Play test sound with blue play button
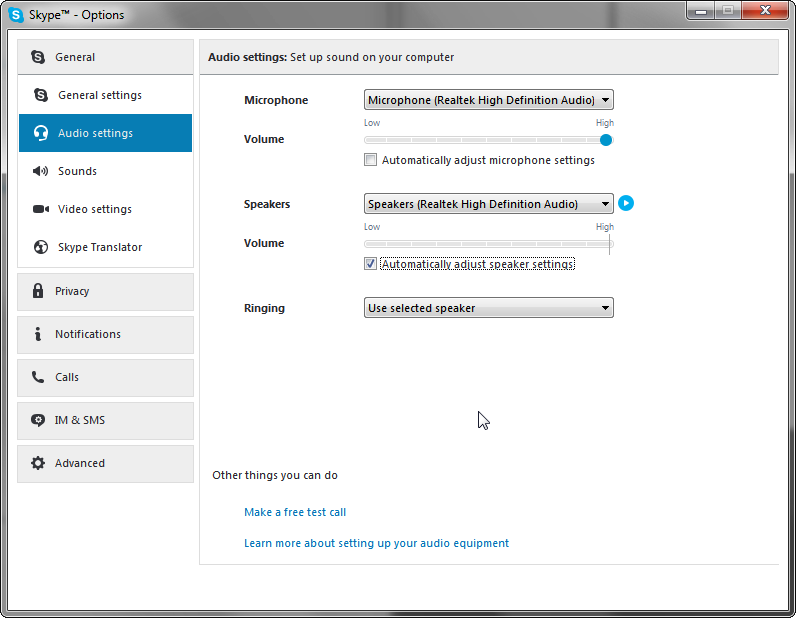 [626, 204]
